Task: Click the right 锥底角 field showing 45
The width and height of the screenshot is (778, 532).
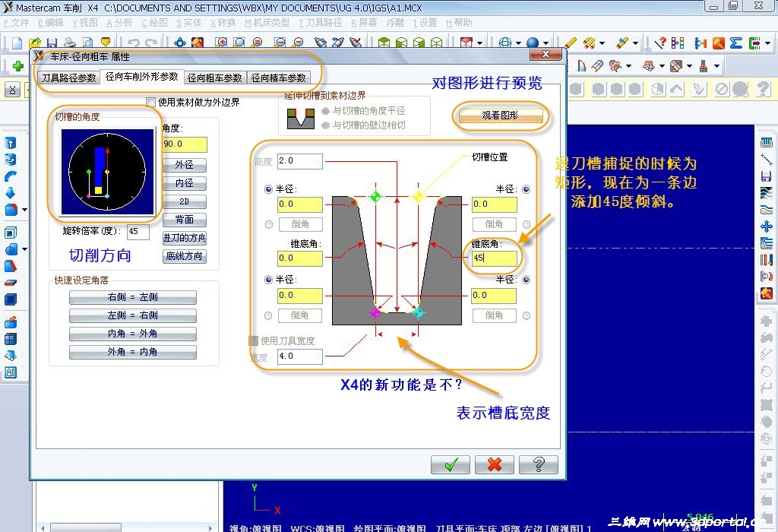Action: 494,258
